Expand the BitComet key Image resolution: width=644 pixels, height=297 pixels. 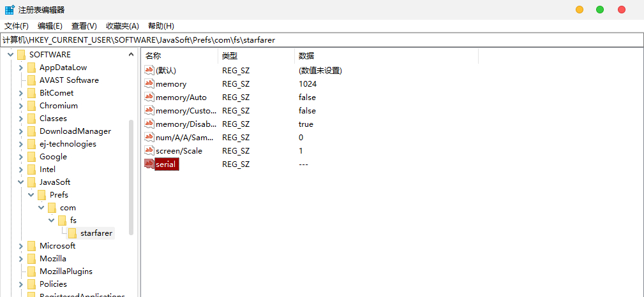(20, 93)
